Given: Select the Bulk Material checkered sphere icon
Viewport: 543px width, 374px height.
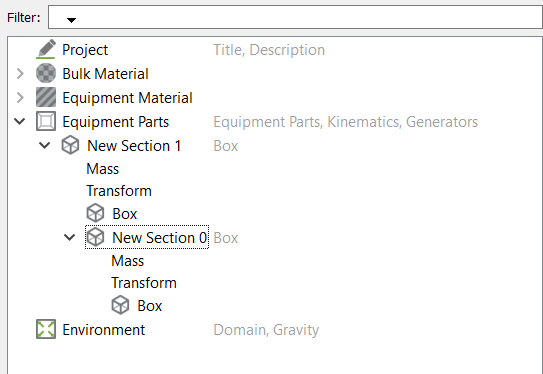Looking at the screenshot, I should coord(46,73).
